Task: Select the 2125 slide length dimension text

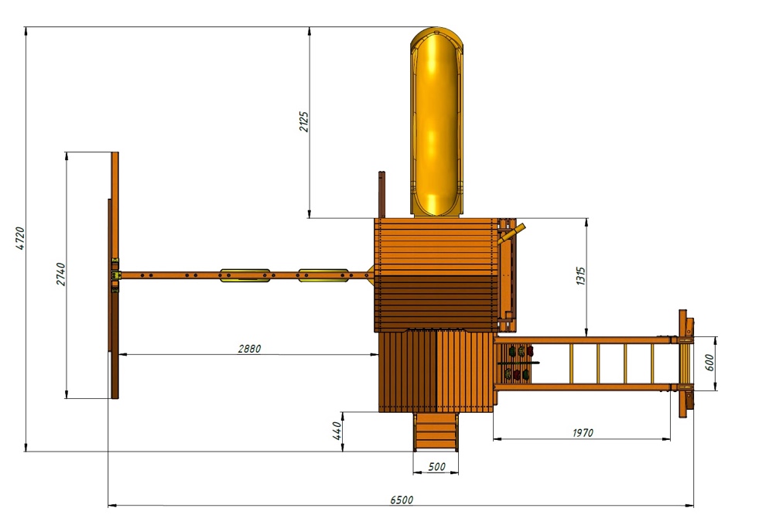Action: click(304, 121)
